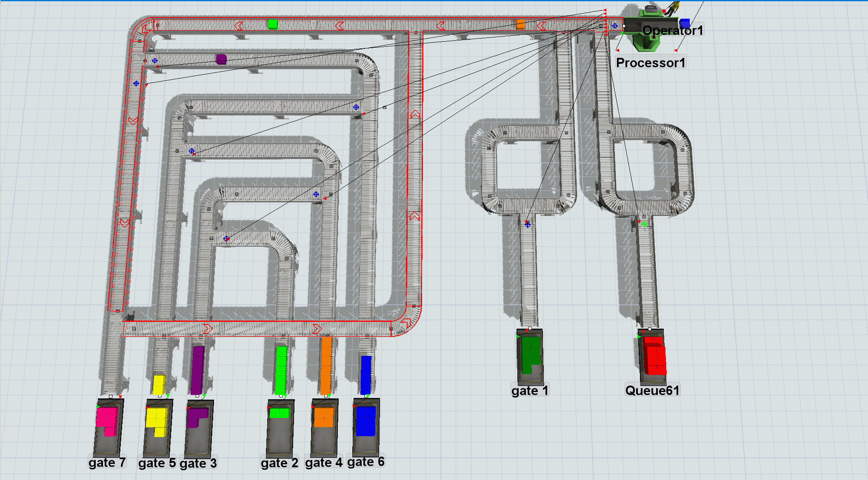Select the green box on top conveyor
Image resolution: width=868 pixels, height=480 pixels.
point(272,24)
